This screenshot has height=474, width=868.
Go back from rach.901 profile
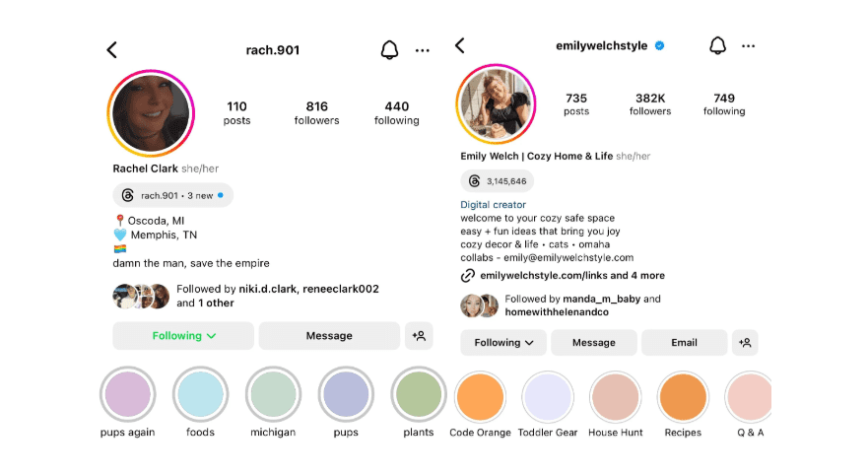point(111,50)
